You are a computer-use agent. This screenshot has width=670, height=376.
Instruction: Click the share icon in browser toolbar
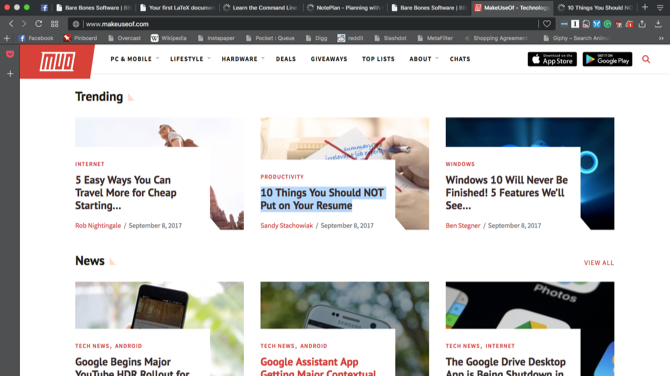pyautogui.click(x=642, y=24)
